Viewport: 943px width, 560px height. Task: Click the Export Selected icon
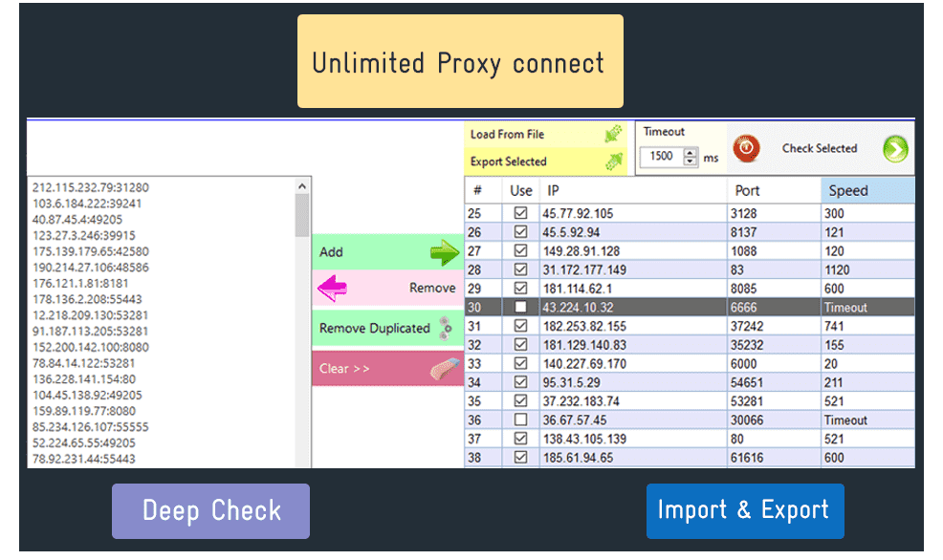coord(614,162)
